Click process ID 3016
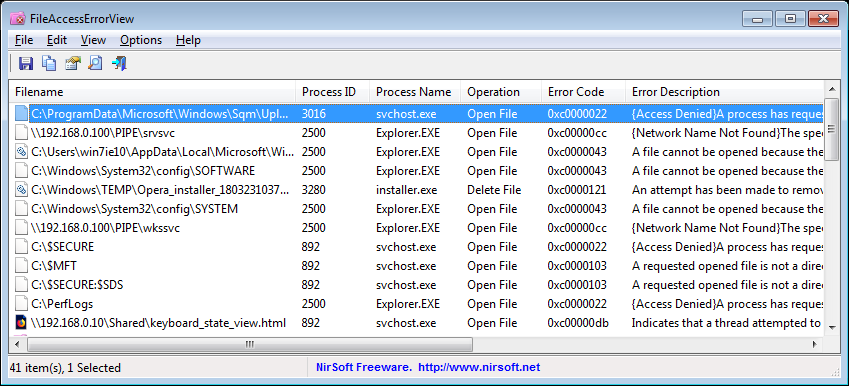Screen dimensions: 849x386 tap(314, 114)
